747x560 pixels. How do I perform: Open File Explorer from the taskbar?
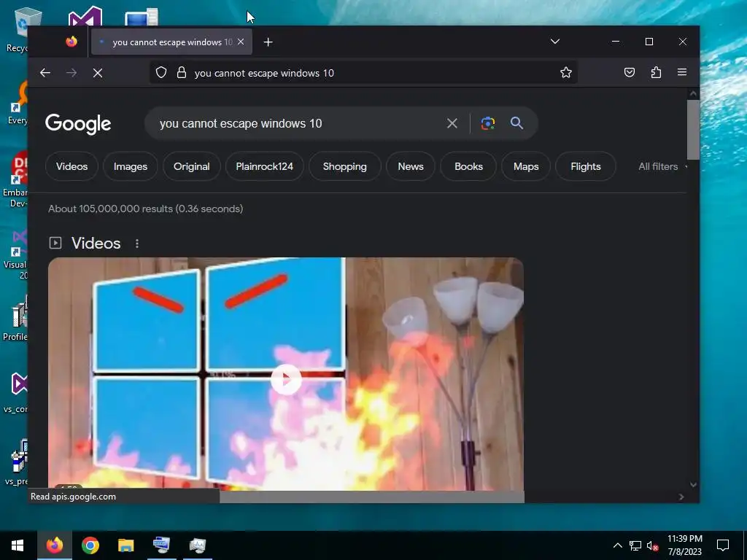pos(125,545)
